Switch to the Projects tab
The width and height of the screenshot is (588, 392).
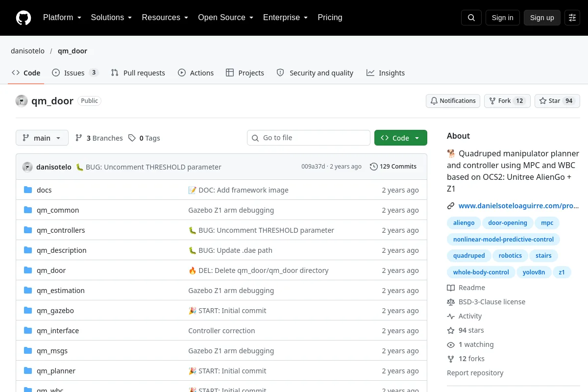click(x=245, y=73)
